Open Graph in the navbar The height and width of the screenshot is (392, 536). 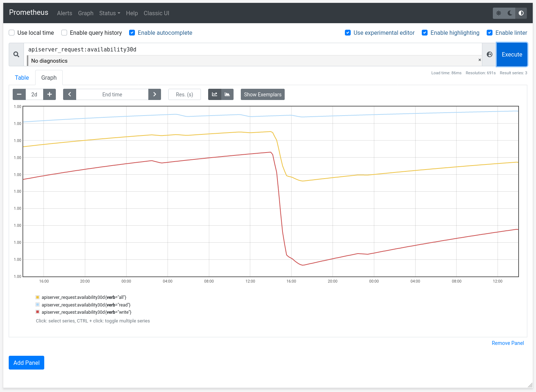[x=86, y=13]
